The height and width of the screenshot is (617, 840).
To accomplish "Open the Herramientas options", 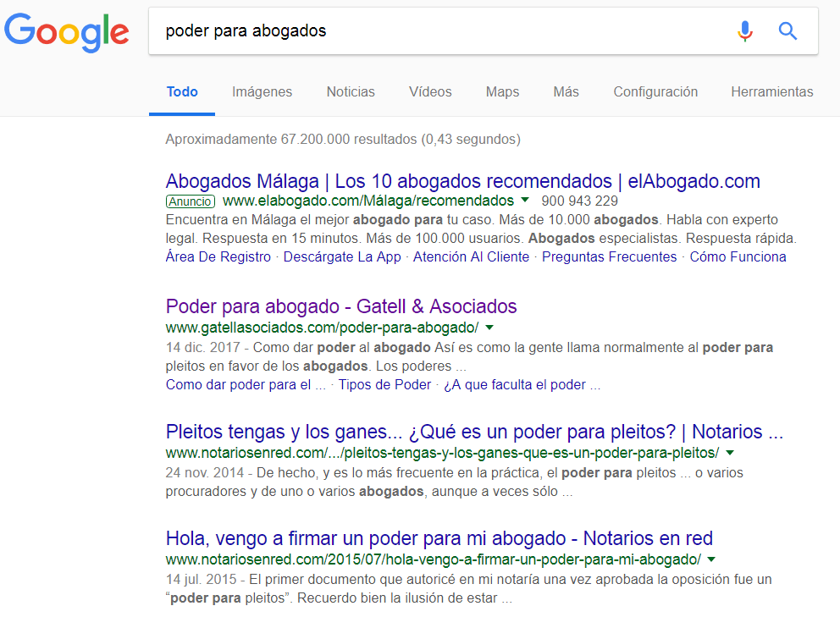I will pyautogui.click(x=772, y=92).
